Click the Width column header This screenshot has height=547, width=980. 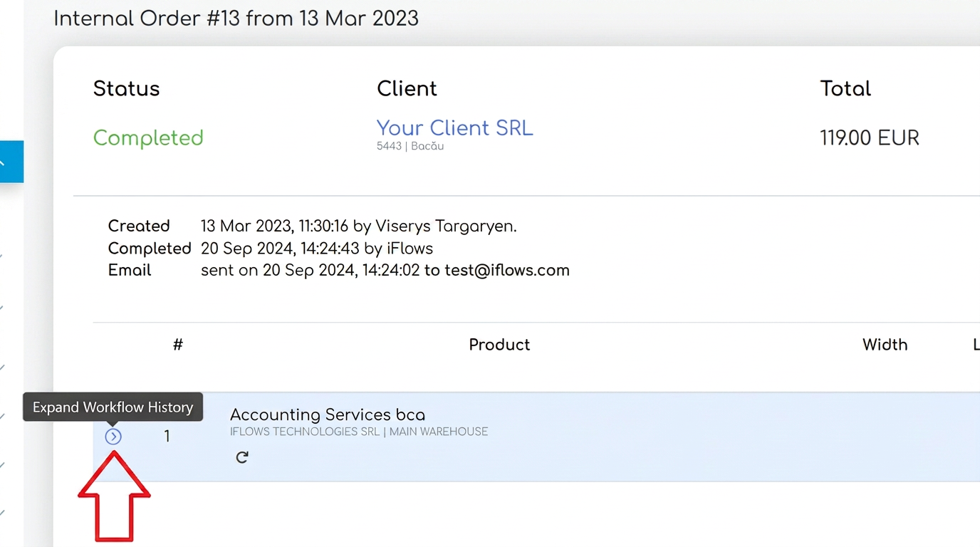(x=885, y=345)
